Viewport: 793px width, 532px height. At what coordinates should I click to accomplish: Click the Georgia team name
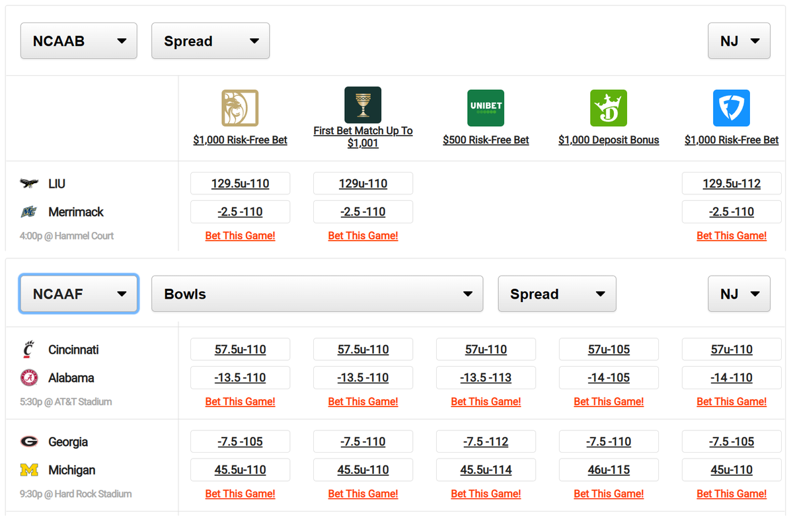coord(68,441)
